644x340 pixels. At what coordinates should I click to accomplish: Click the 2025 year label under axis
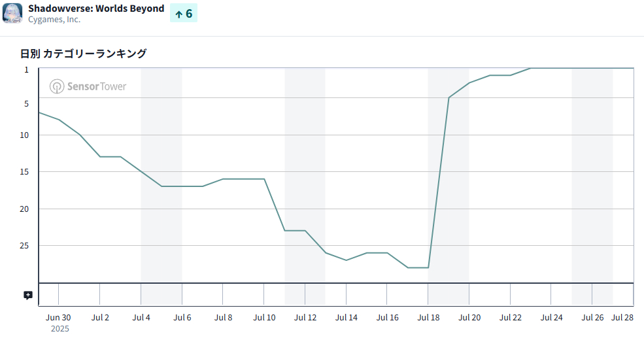coord(59,329)
